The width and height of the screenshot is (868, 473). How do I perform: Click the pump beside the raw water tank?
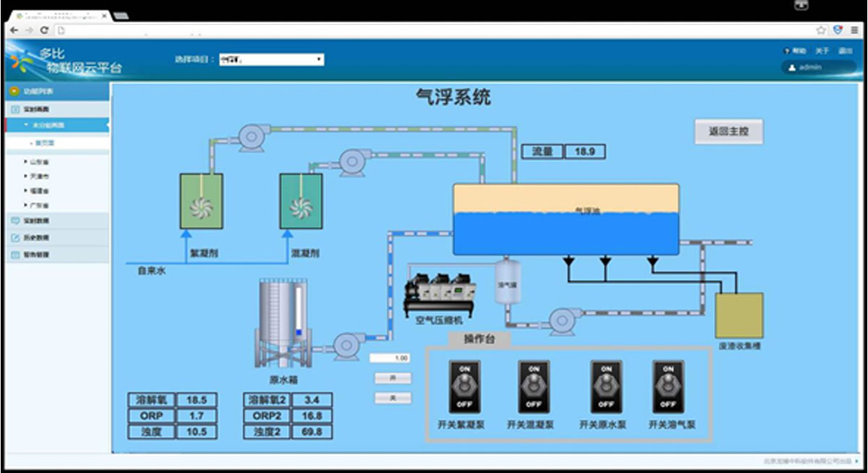point(347,345)
